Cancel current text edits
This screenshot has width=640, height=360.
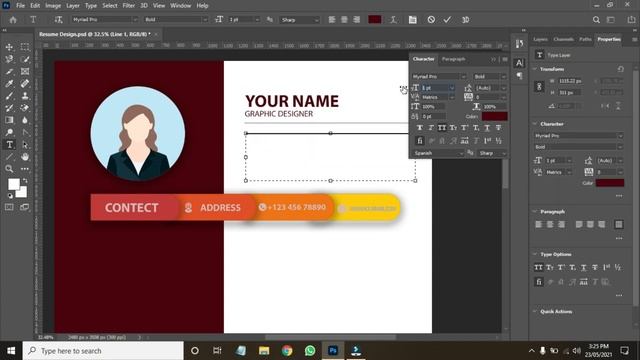[431, 20]
